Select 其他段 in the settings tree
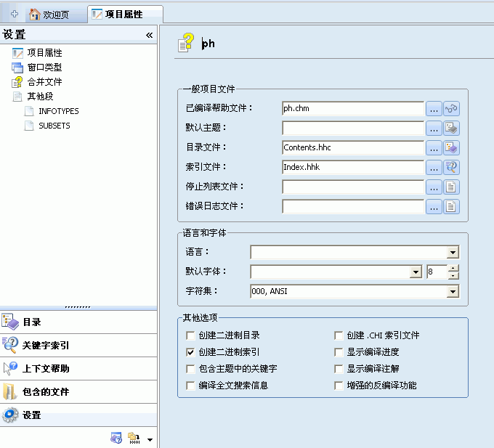 click(33, 97)
